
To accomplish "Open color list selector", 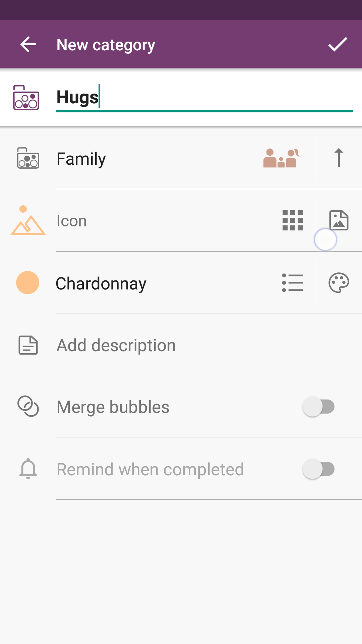I will [293, 283].
